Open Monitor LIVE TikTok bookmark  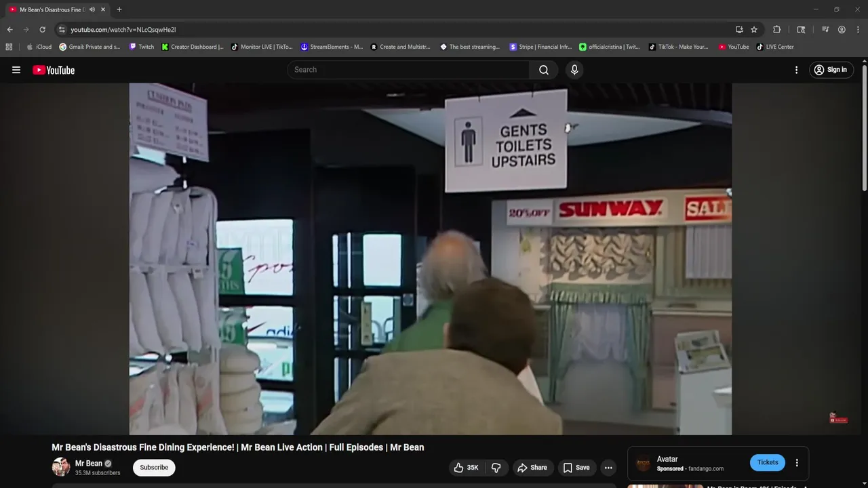click(x=262, y=47)
